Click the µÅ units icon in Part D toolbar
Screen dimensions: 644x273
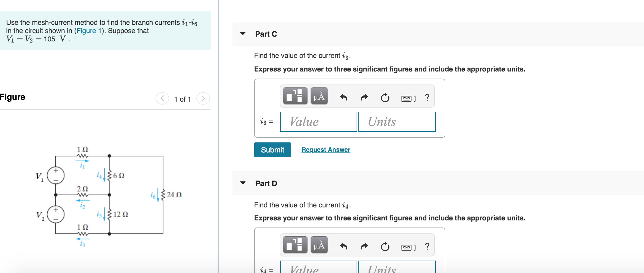(320, 245)
